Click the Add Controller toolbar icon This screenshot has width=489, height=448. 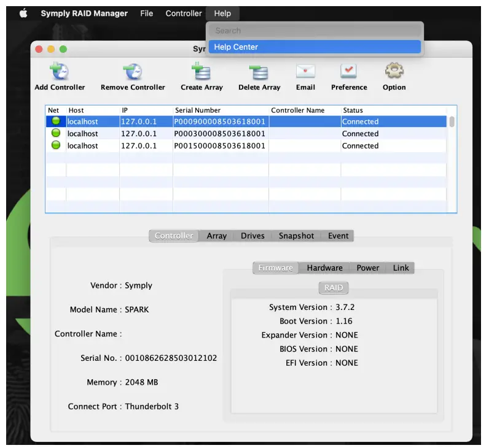pyautogui.click(x=59, y=71)
